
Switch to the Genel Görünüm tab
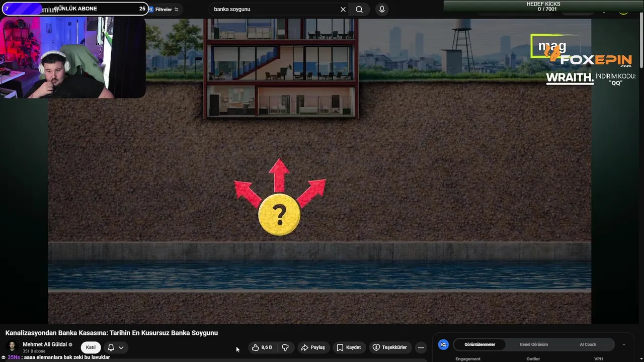[x=534, y=344]
